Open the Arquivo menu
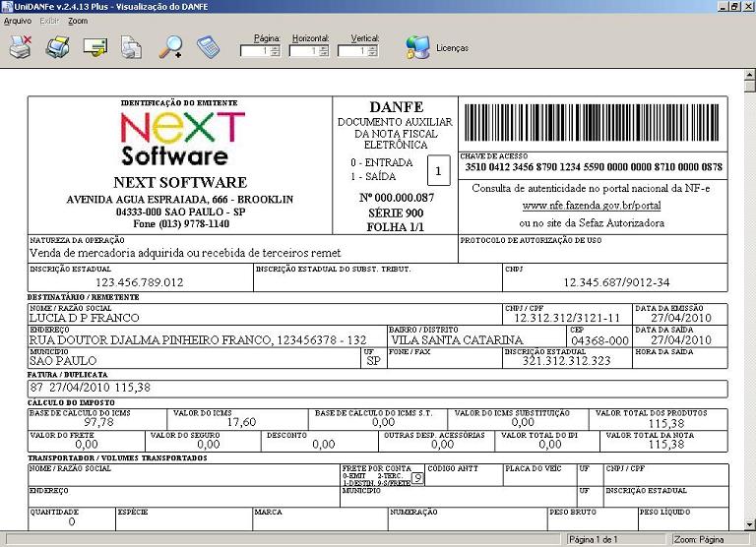 coord(18,21)
